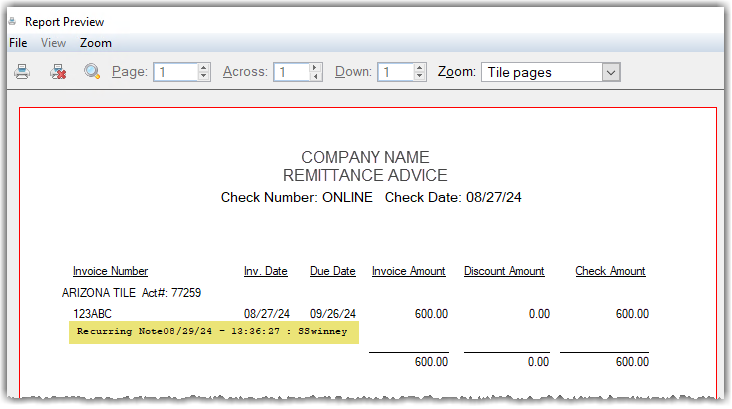This screenshot has width=732, height=409.
Task: Click the COMPANY NAME heading
Action: coord(365,157)
